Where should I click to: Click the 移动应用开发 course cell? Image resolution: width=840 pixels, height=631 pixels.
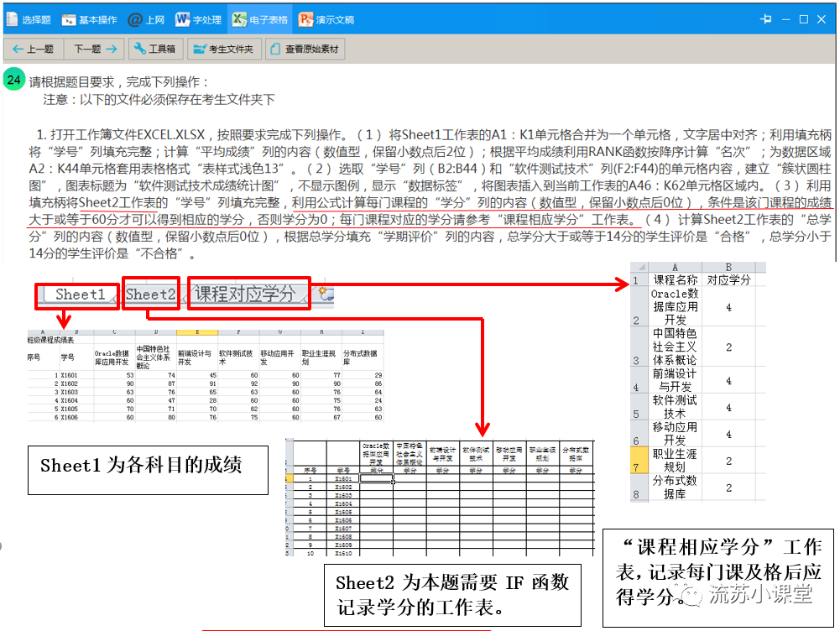675,434
